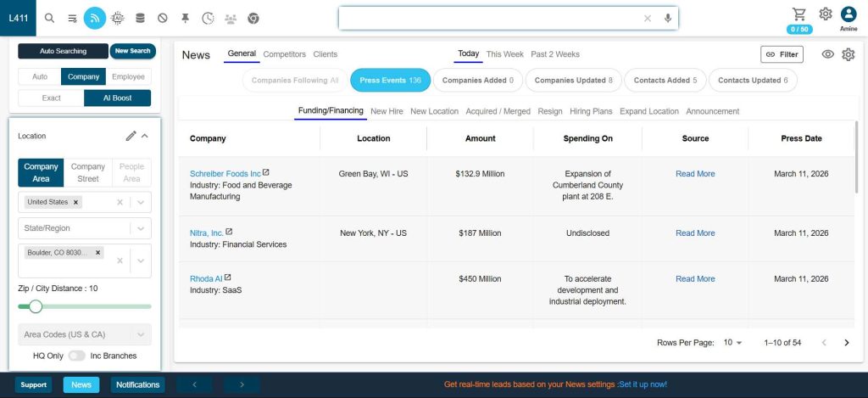
Task: Clear all values in country field
Action: tap(120, 202)
